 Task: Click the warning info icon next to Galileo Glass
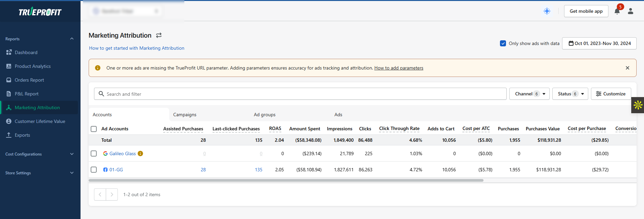click(x=140, y=154)
